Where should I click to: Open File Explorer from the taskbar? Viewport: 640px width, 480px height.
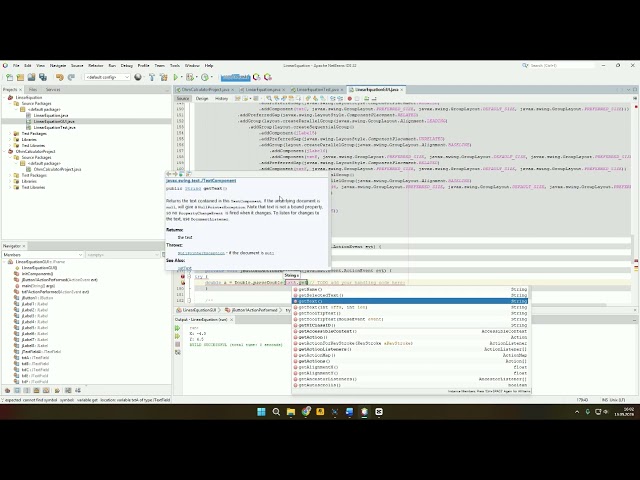(291, 412)
